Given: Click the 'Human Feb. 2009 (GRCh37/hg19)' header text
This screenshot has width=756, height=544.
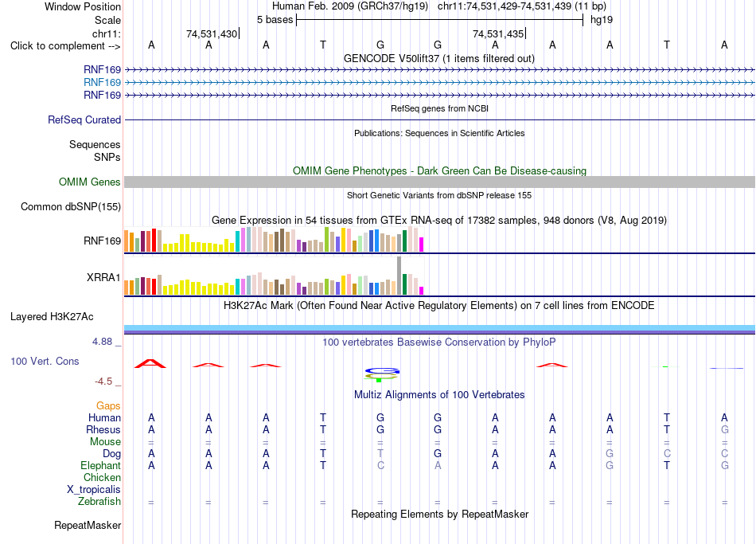Looking at the screenshot, I should (349, 6).
